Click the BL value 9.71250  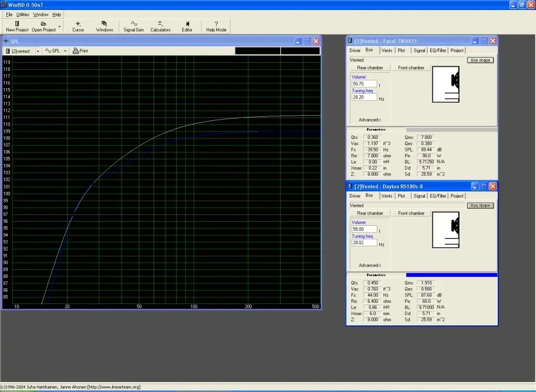pos(426,162)
